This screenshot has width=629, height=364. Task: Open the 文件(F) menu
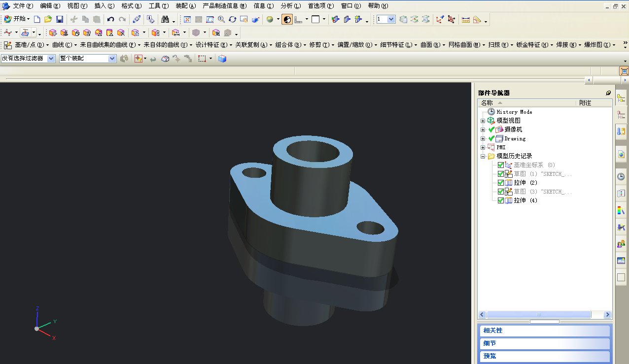(23, 6)
